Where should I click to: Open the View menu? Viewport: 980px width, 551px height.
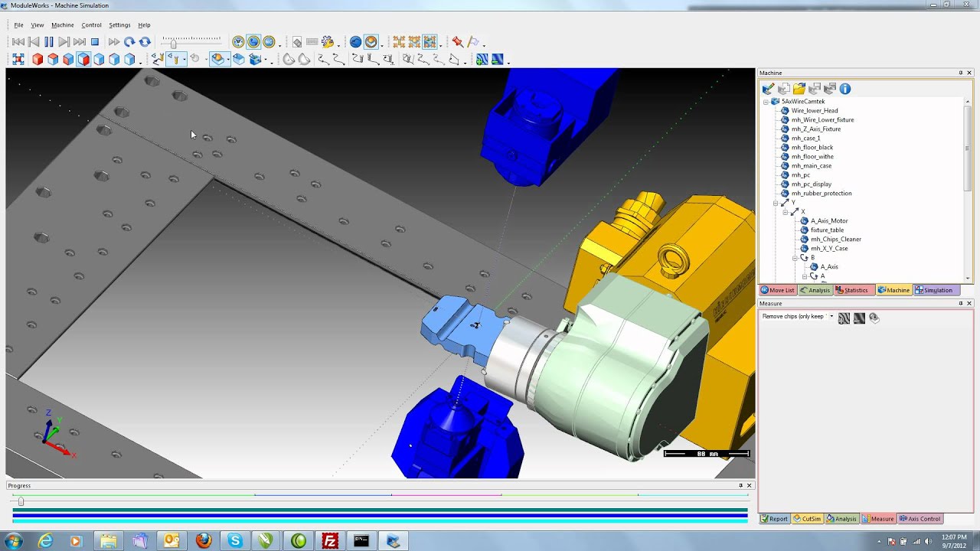click(x=37, y=25)
